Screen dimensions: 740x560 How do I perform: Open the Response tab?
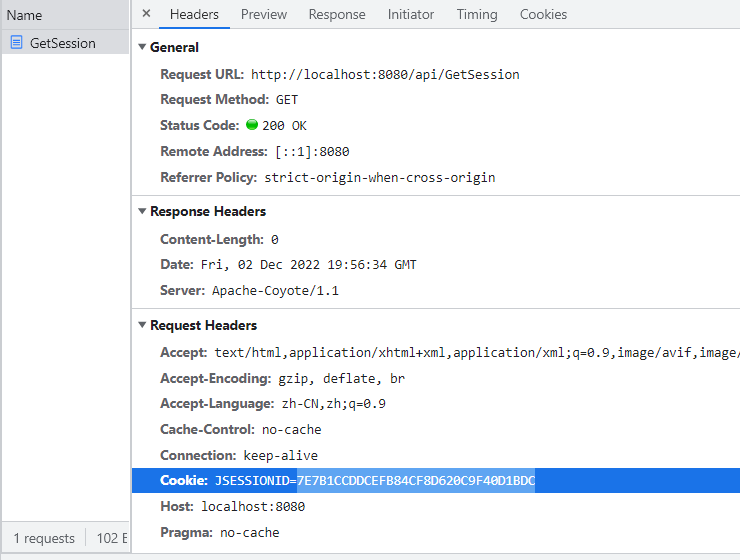click(x=337, y=14)
